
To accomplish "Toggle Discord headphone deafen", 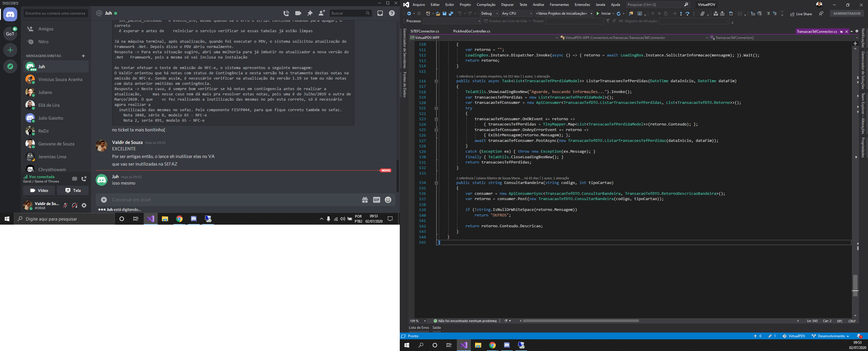I will coord(75,205).
